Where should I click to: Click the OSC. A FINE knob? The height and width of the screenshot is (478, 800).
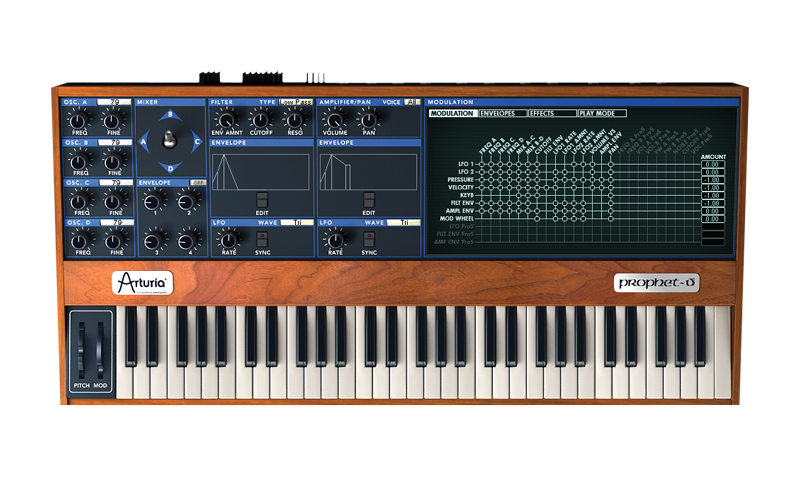point(112,121)
